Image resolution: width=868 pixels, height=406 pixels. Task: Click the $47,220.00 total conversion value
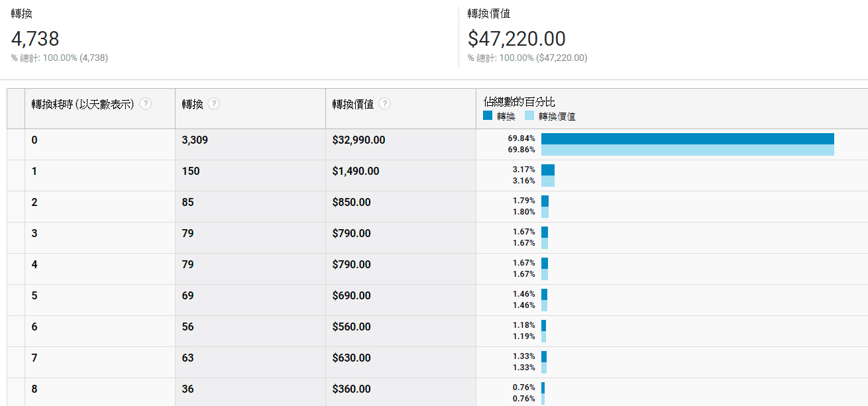pyautogui.click(x=517, y=38)
